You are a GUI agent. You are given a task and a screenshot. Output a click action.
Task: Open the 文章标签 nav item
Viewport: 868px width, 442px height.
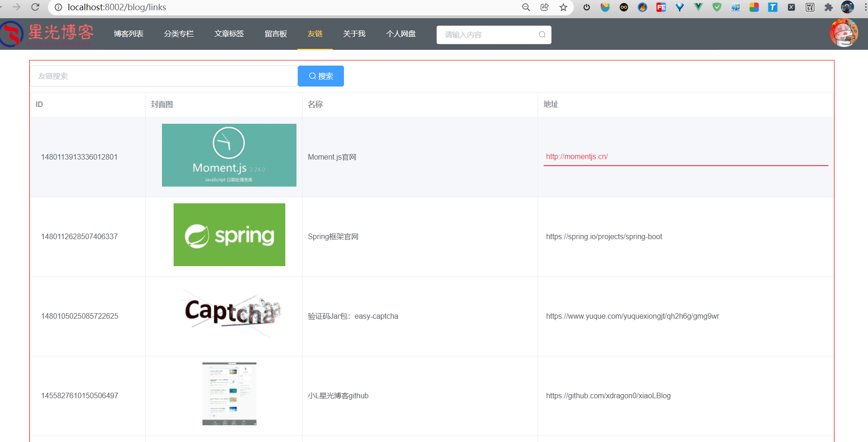(x=229, y=34)
